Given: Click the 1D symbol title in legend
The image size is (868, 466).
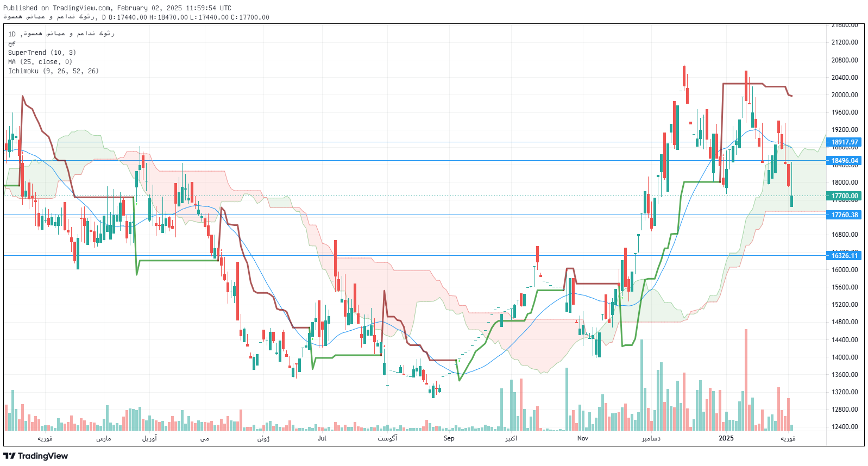Looking at the screenshot, I should (x=61, y=34).
